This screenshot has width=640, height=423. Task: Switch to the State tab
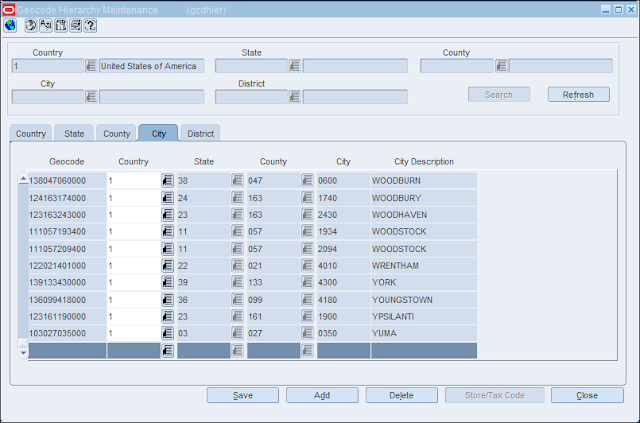coord(74,134)
